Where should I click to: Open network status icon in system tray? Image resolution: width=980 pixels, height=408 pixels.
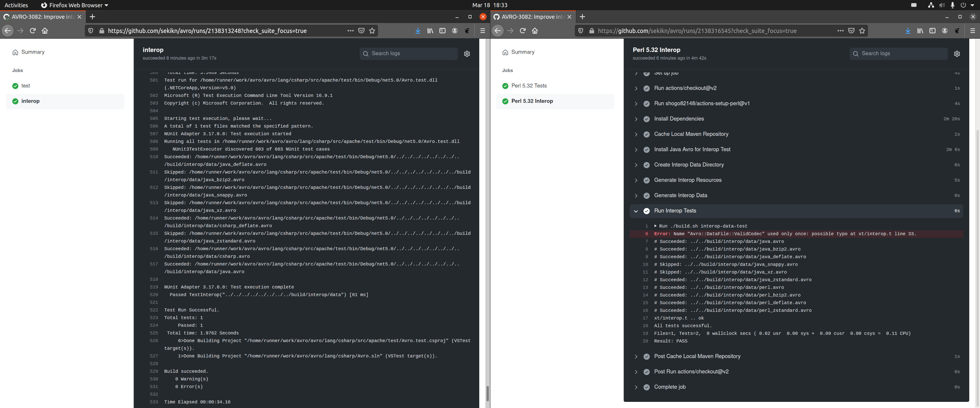tap(931, 5)
